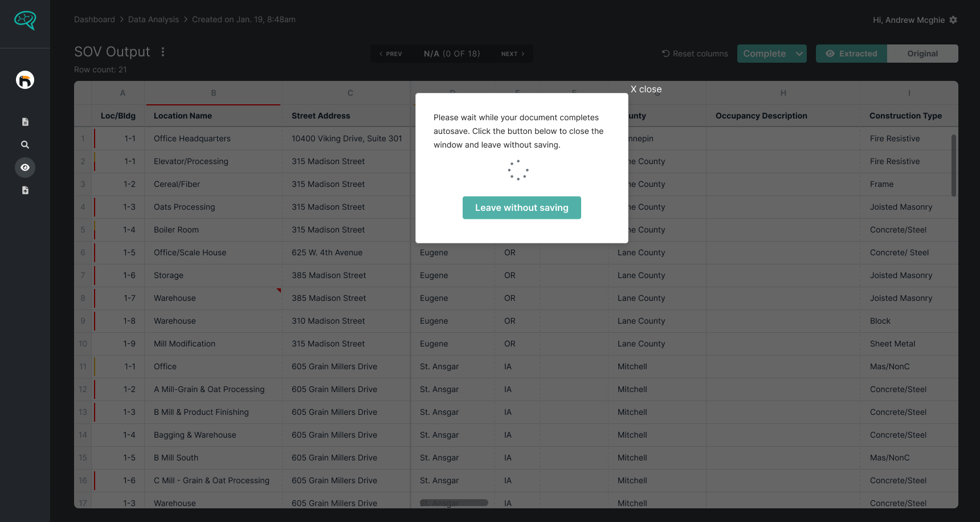Select column header C
The image size is (980, 522).
point(350,93)
